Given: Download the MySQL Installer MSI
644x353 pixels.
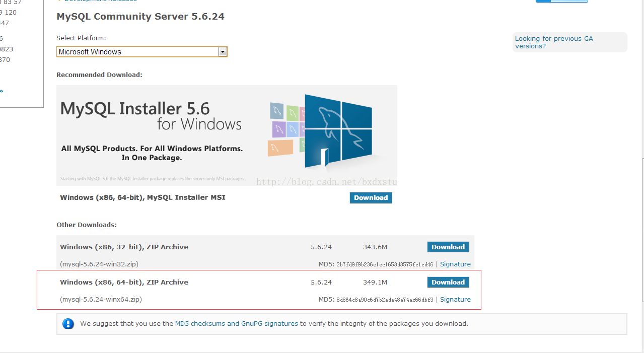Looking at the screenshot, I should tap(371, 198).
